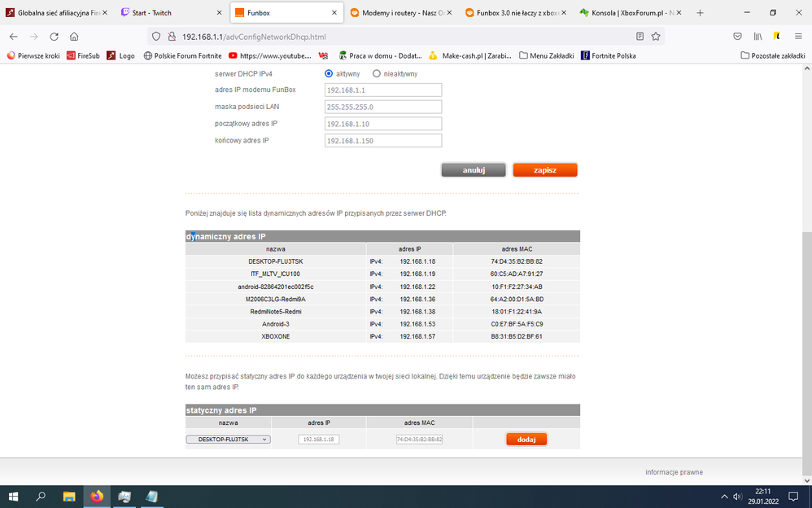Click the 'informacje prawne' link
Image resolution: width=812 pixels, height=508 pixels.
pos(674,472)
